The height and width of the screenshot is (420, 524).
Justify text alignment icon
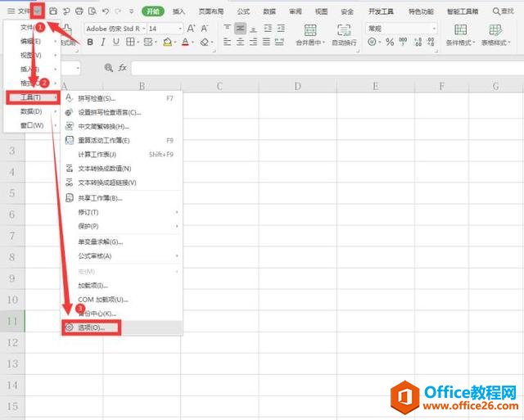(266, 42)
